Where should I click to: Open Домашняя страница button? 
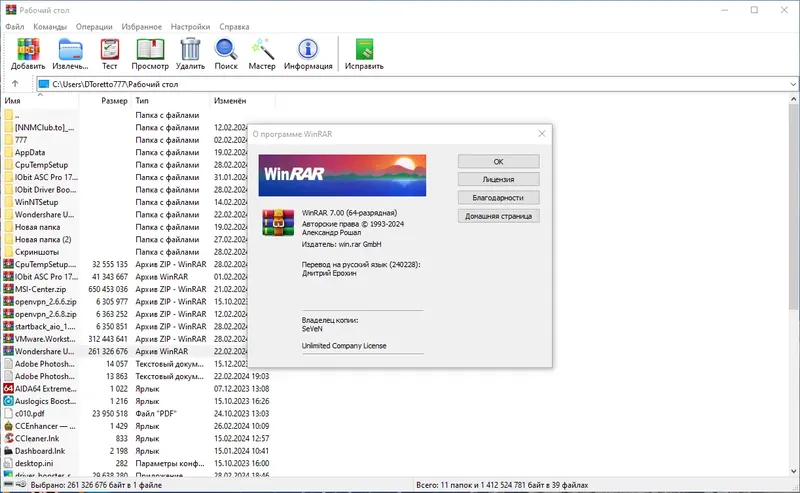point(498,216)
